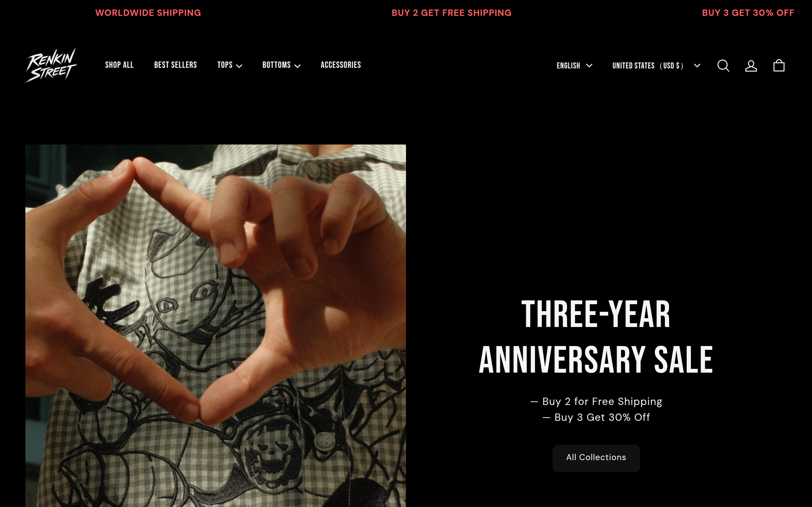Screen dimensions: 812x507
Task: Click the Renkin Street logo
Action: tap(51, 65)
